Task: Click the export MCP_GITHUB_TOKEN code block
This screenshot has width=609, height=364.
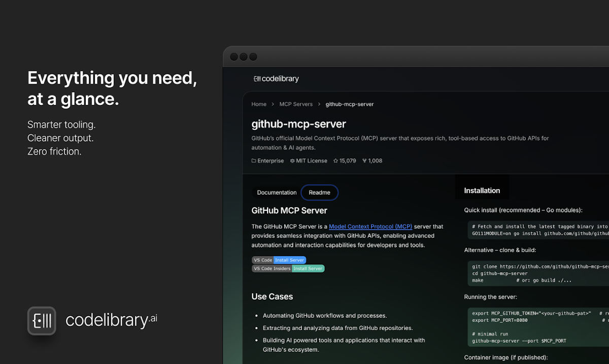Action: pos(538,327)
